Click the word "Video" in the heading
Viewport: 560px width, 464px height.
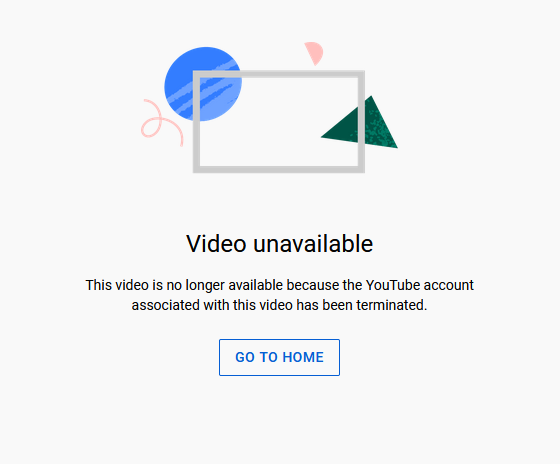216,244
